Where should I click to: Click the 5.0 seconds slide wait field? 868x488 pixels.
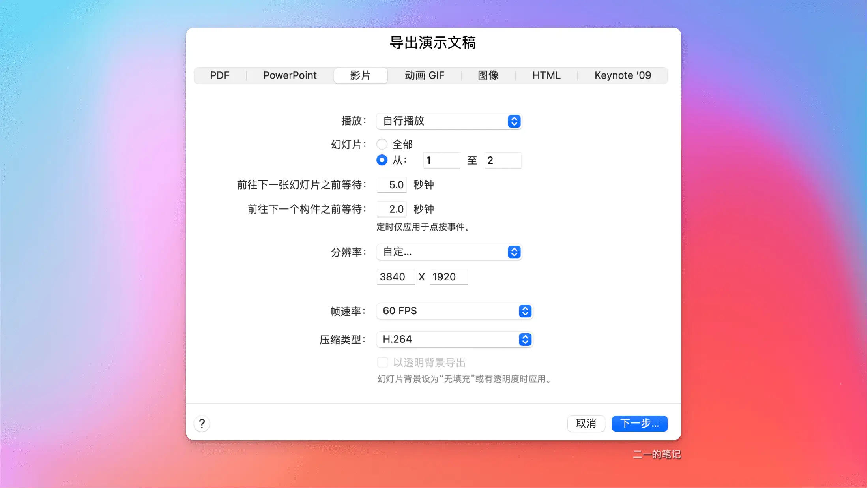pos(392,185)
